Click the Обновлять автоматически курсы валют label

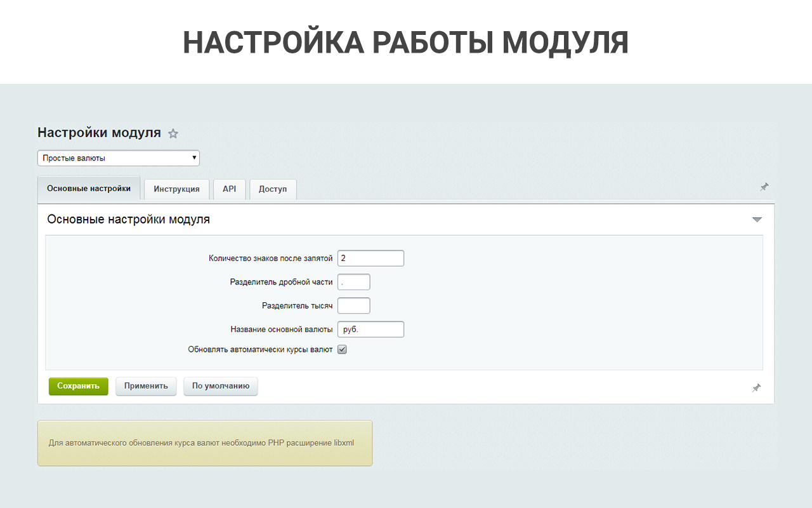(x=260, y=349)
